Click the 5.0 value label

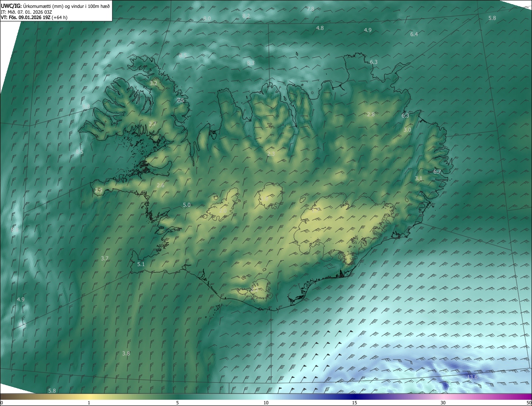[x=187, y=205]
